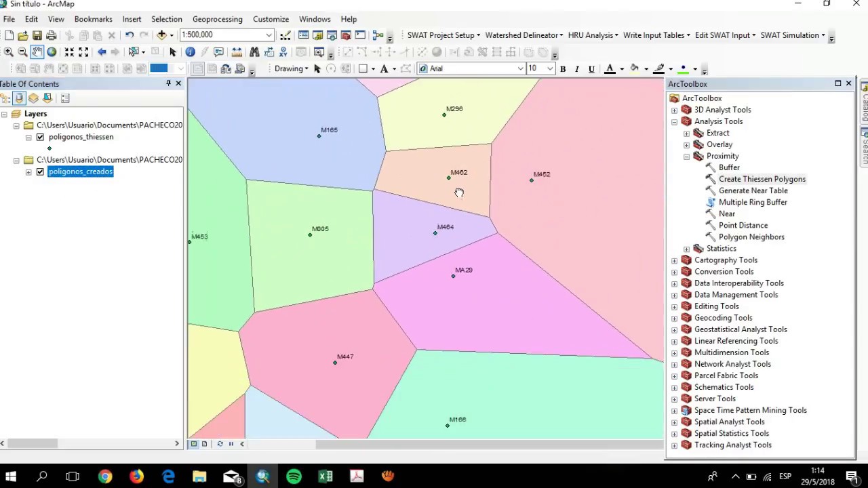
Task: List By Visibility in Table Of Contents
Action: [x=33, y=98]
